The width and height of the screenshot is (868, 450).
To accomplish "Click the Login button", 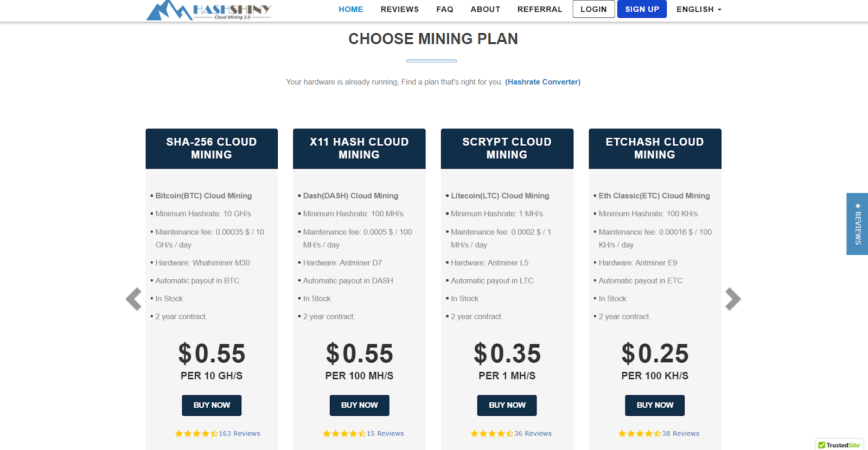I will (593, 9).
